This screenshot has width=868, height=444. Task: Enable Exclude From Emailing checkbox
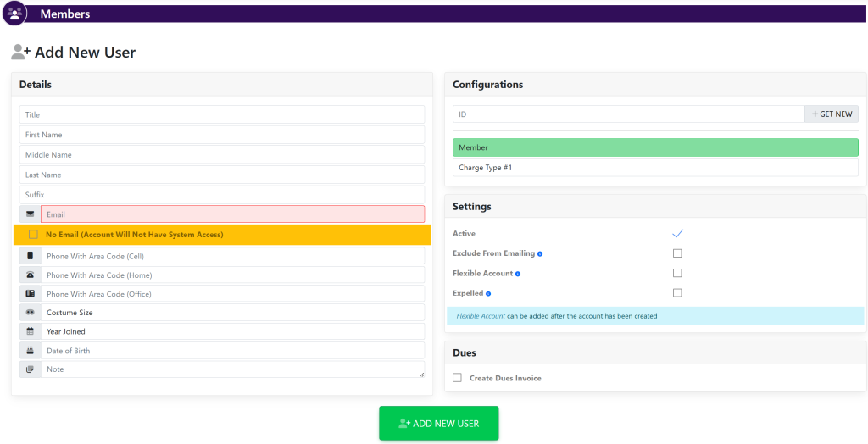[677, 253]
